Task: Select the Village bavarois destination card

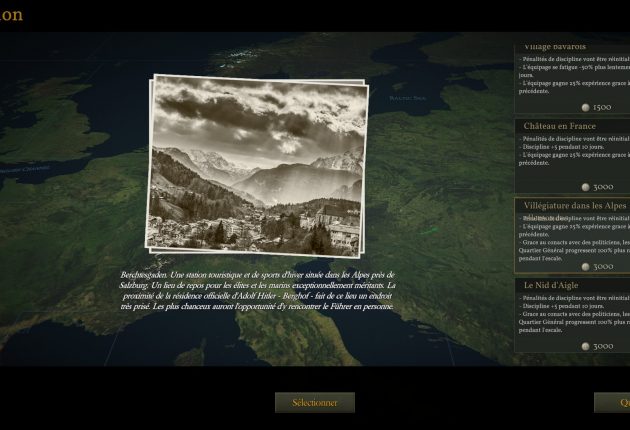Action: (x=572, y=78)
